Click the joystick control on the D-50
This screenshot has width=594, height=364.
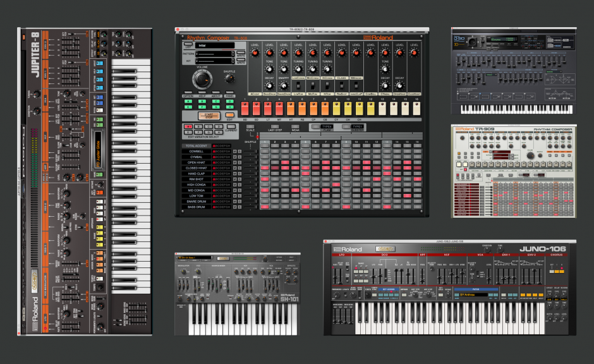[x=473, y=42]
